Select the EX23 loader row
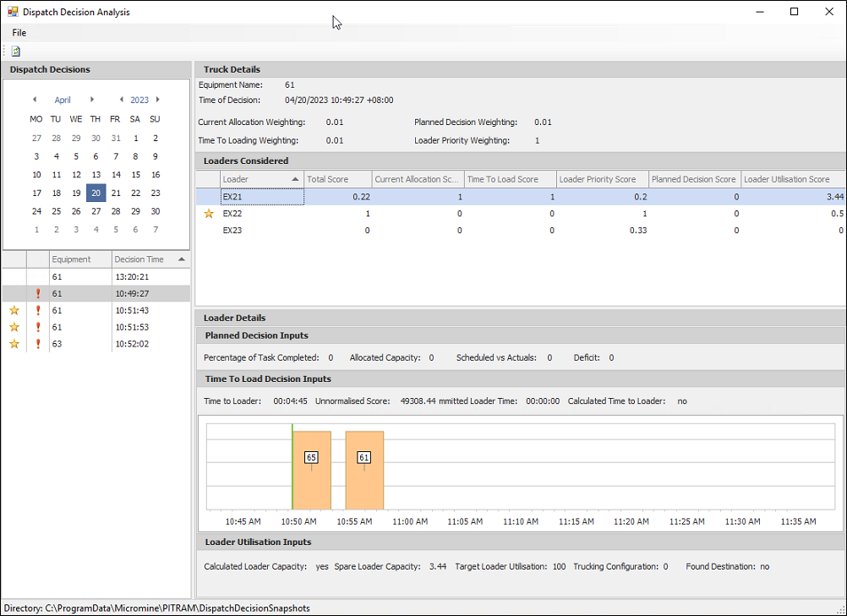This screenshot has width=847, height=616. pos(232,231)
